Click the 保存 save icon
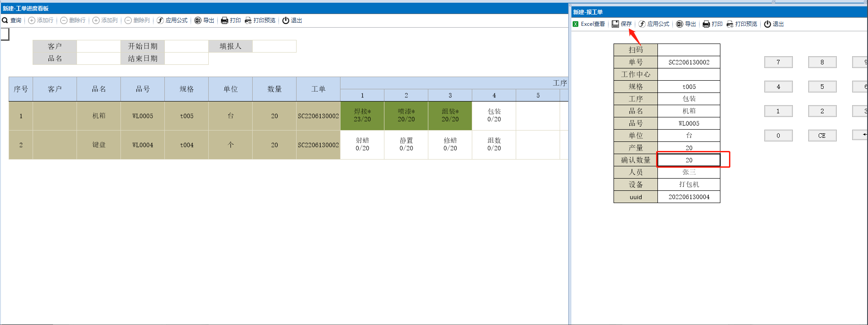This screenshot has width=868, height=325. click(x=615, y=24)
